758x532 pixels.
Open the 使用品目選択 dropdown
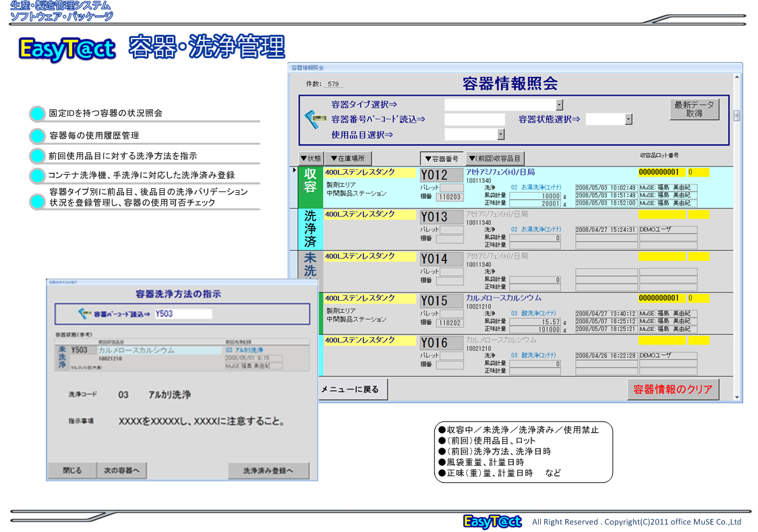[x=501, y=134]
